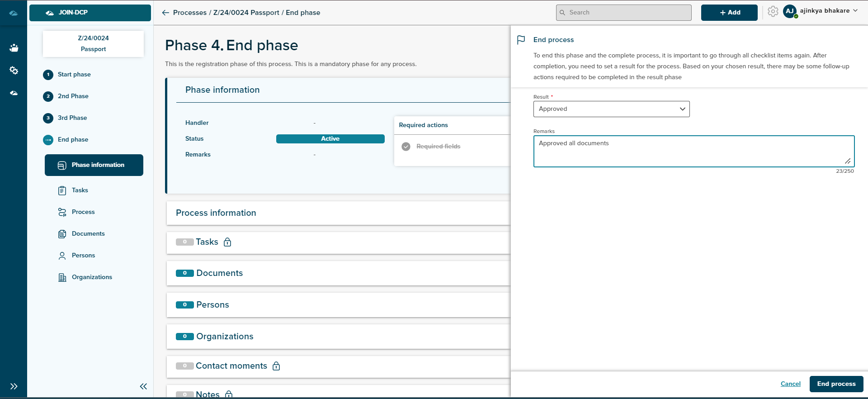Open Organizations in the sidebar menu
868x399 pixels.
(92, 277)
